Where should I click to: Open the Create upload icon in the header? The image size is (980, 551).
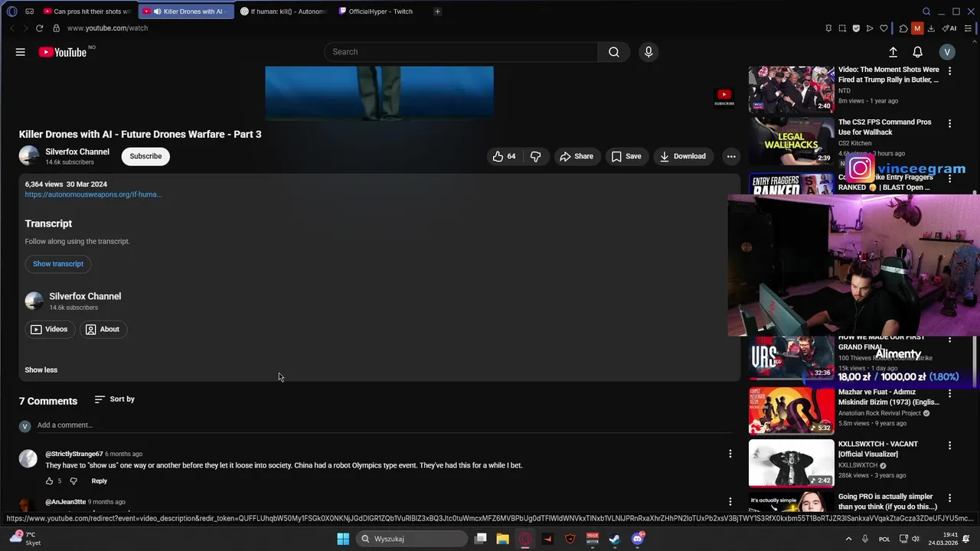click(x=893, y=52)
